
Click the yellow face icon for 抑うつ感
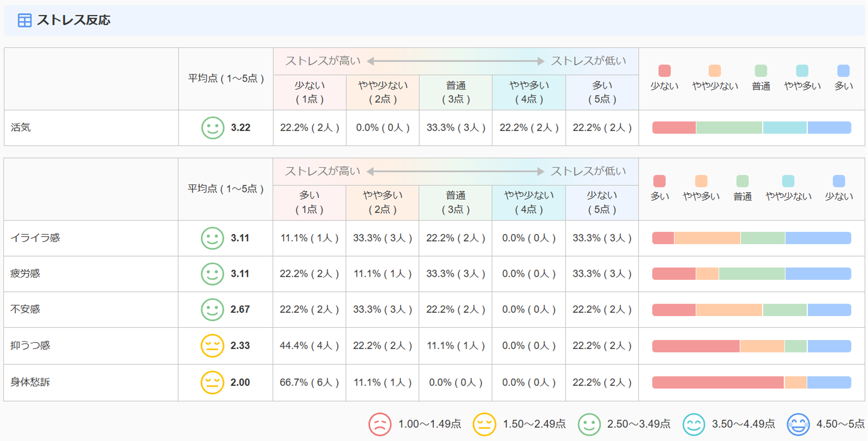[212, 346]
